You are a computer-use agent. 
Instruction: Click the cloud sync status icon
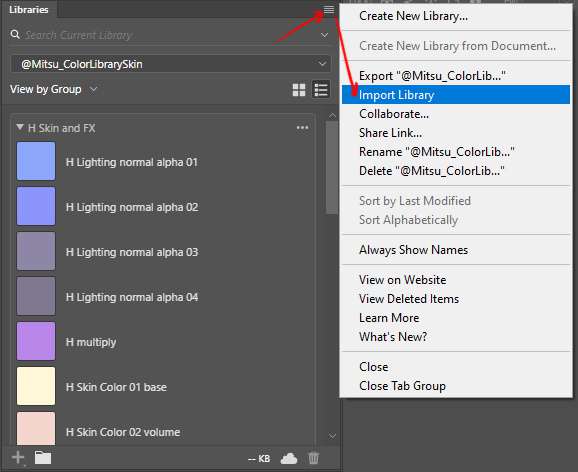289,458
